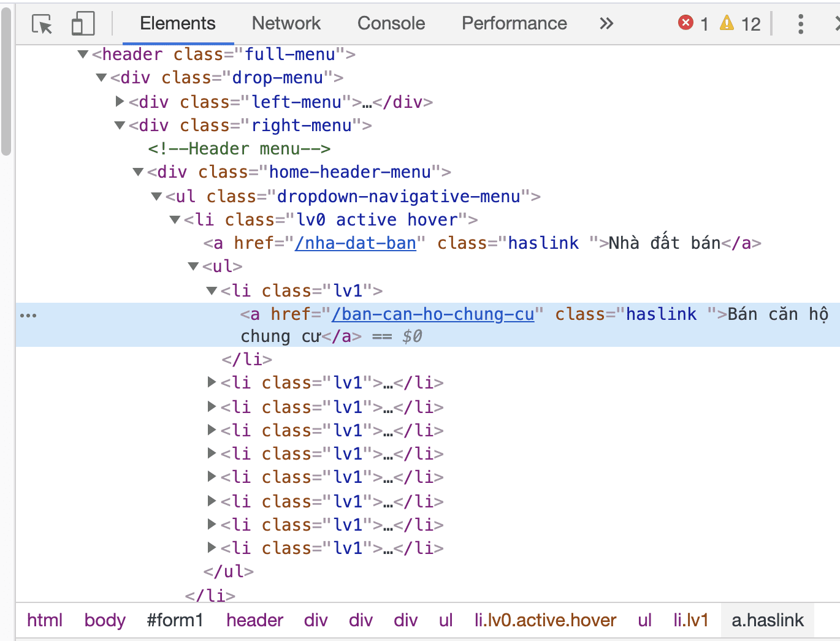Toggle the device toolbar icon
Image resolution: width=840 pixels, height=641 pixels.
click(x=83, y=24)
